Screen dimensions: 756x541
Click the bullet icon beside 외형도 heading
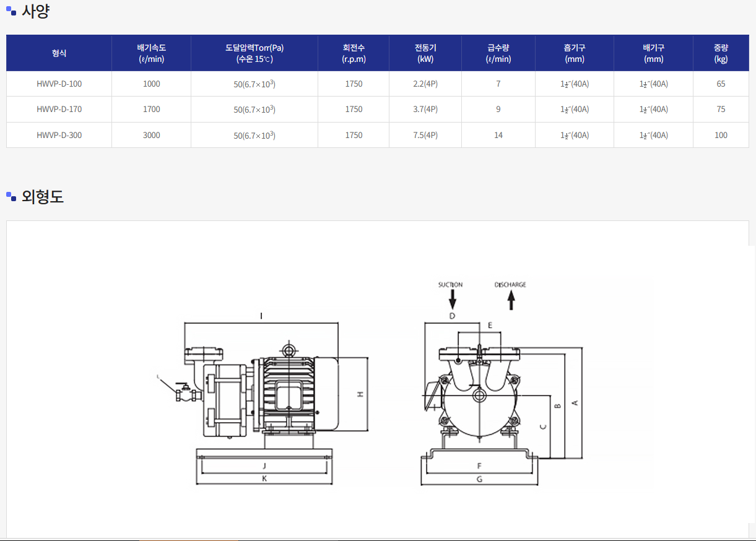coord(11,196)
